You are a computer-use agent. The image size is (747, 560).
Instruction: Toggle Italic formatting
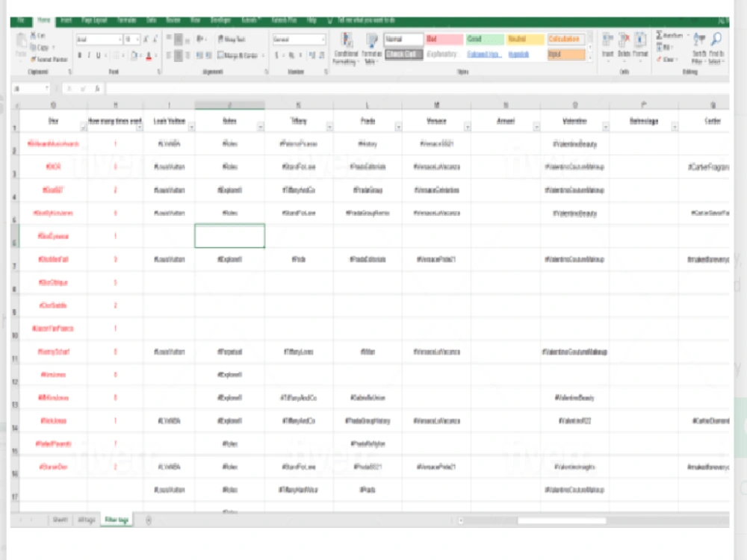(89, 56)
